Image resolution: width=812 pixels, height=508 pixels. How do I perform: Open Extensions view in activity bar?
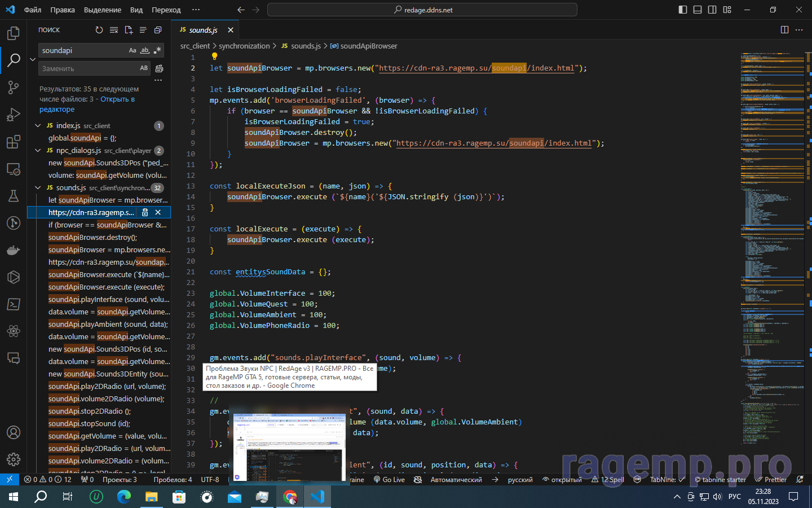14,142
